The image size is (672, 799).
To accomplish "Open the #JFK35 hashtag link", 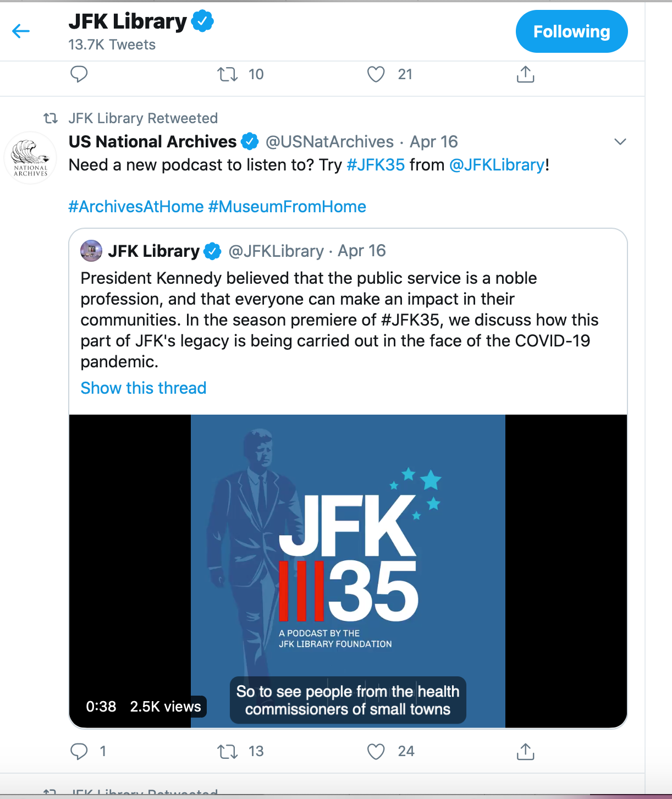I will [376, 165].
